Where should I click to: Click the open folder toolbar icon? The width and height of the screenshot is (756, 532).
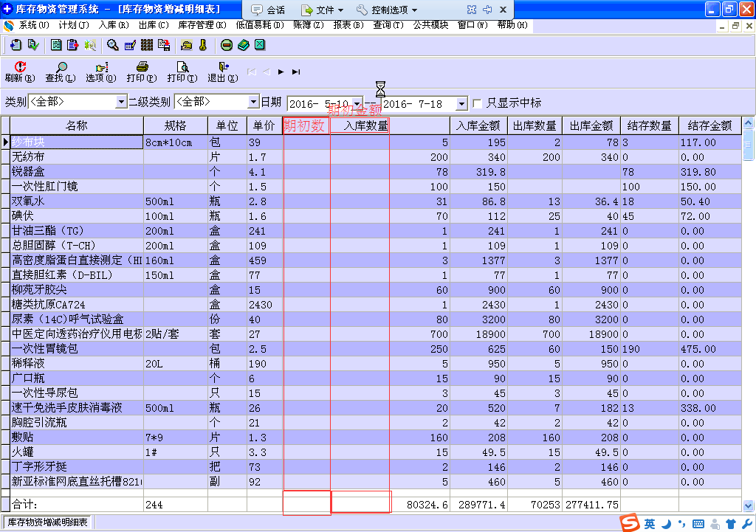coord(186,45)
